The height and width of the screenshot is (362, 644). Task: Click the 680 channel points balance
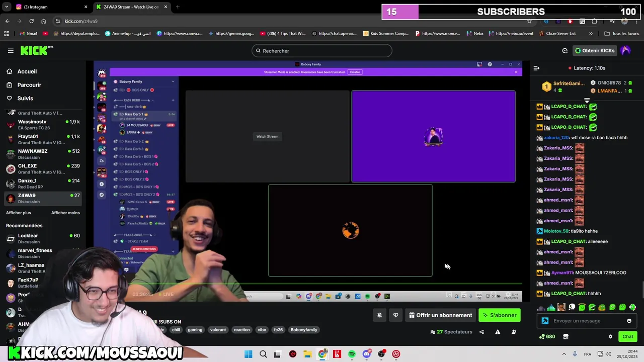(547, 337)
